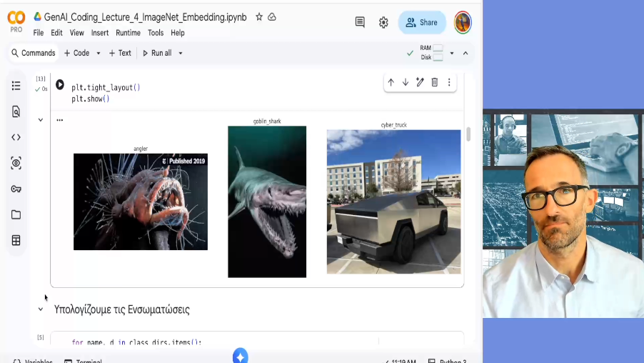The image size is (644, 363).
Task: Click the angler fish image
Action: click(x=141, y=202)
